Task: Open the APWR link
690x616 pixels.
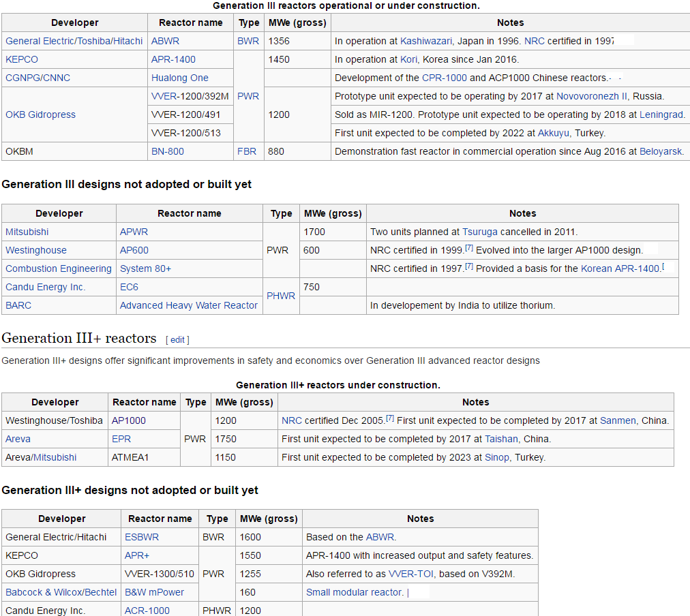Action: point(134,232)
